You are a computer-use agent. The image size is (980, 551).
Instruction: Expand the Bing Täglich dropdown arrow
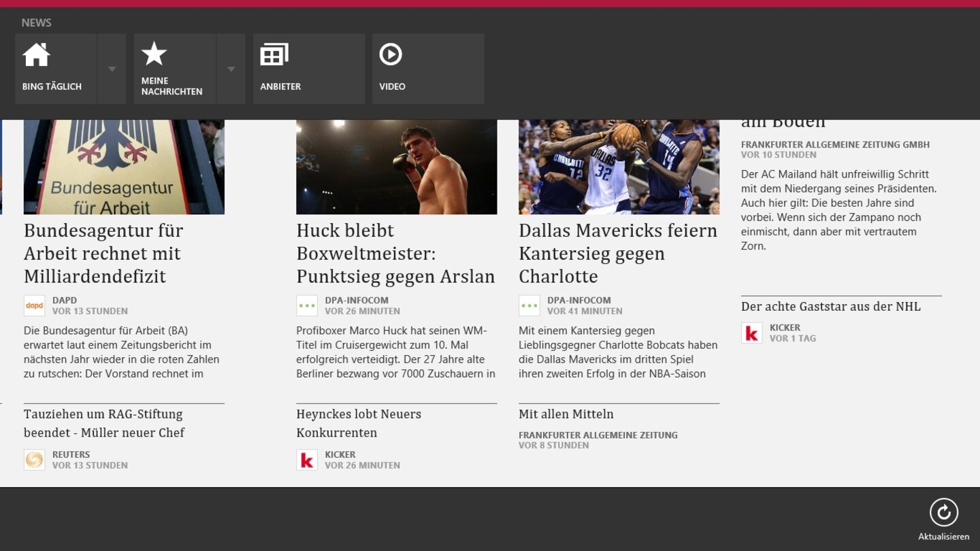[x=112, y=69]
